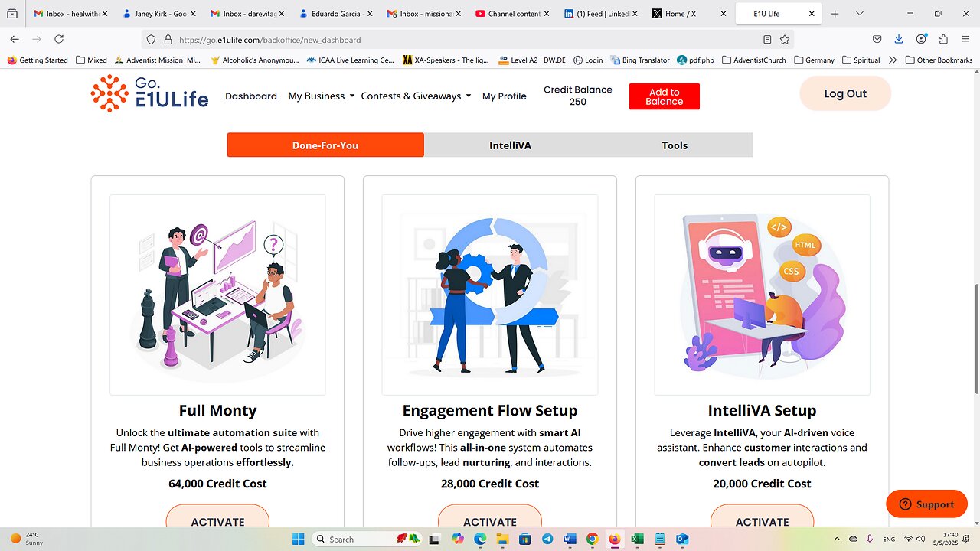Open the Pocket save icon

[877, 40]
